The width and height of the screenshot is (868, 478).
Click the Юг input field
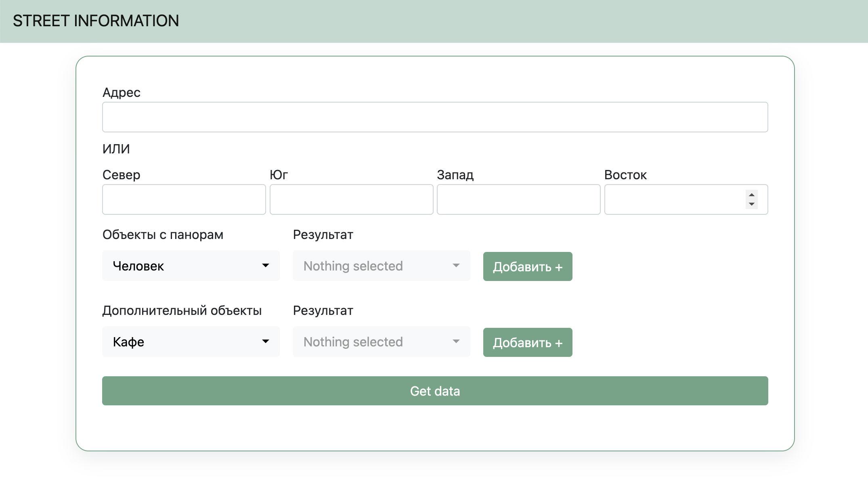pyautogui.click(x=351, y=199)
